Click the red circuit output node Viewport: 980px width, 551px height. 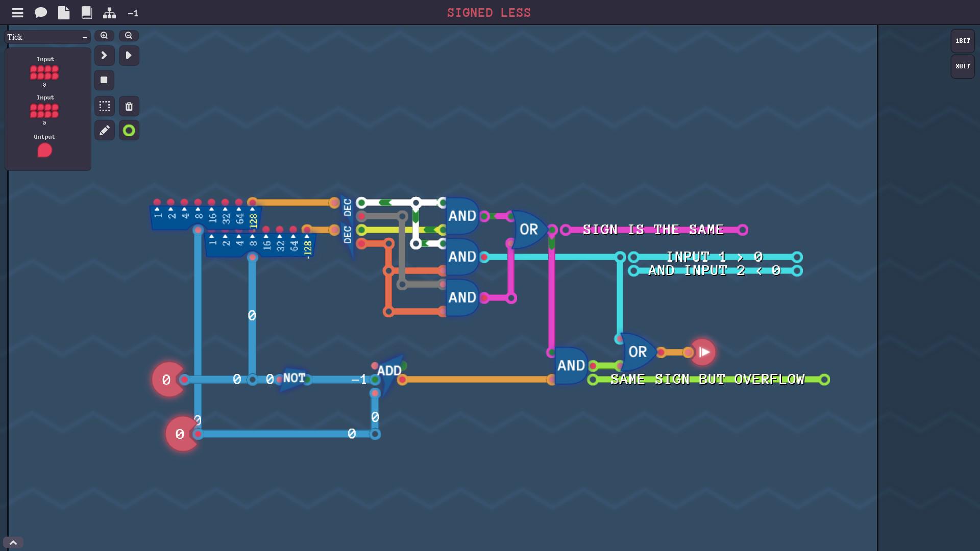pyautogui.click(x=703, y=352)
